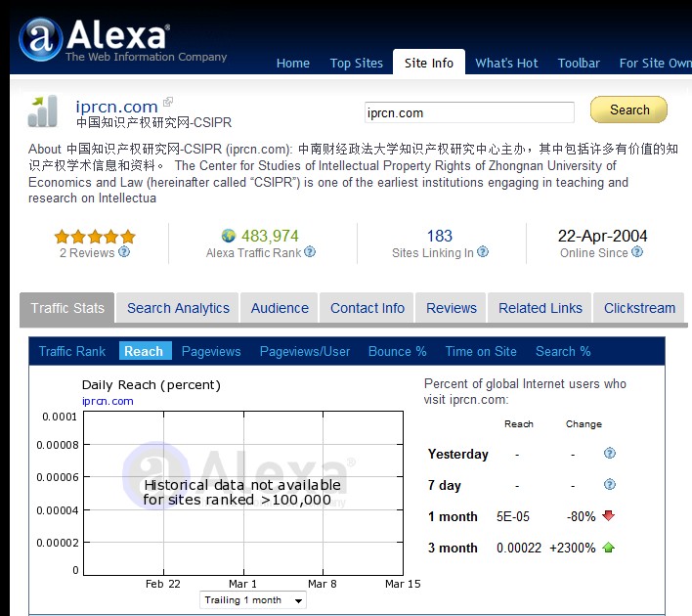Click the 0.00022 three month reach value
Image resolution: width=692 pixels, height=616 pixels.
point(519,548)
